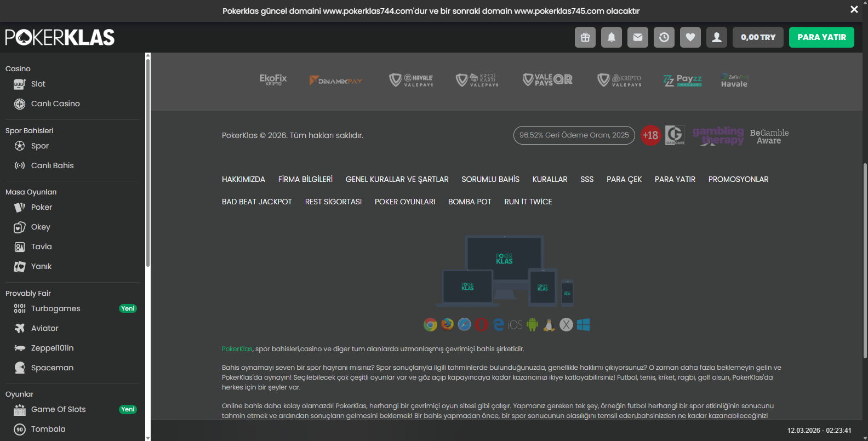Open the user profile icon
This screenshot has height=441, width=868.
tap(716, 37)
